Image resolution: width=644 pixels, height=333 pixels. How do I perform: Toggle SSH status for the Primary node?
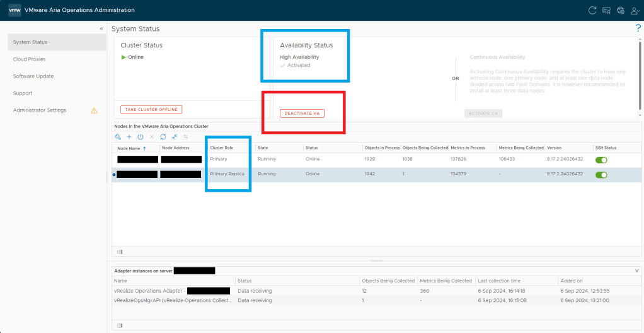point(601,160)
